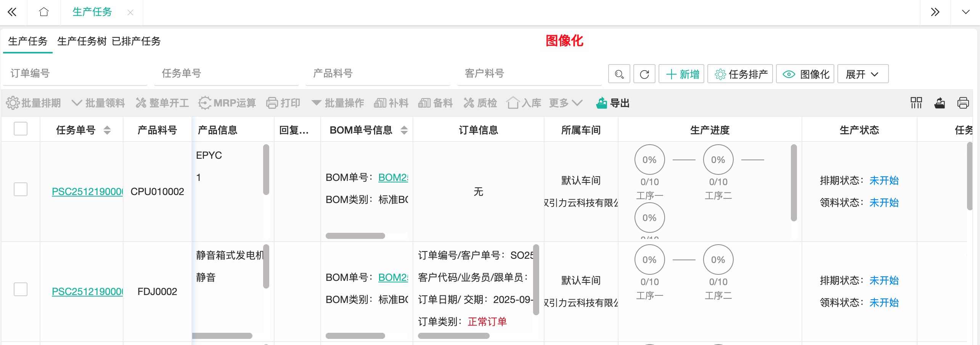
Task: Open the home page icon
Action: coord(44,12)
